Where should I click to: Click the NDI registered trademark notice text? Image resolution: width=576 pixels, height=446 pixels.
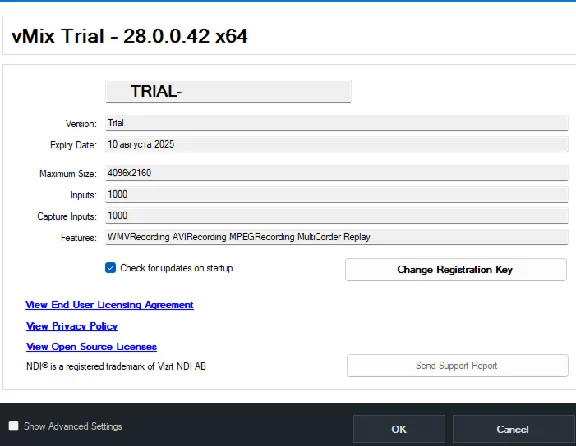116,366
